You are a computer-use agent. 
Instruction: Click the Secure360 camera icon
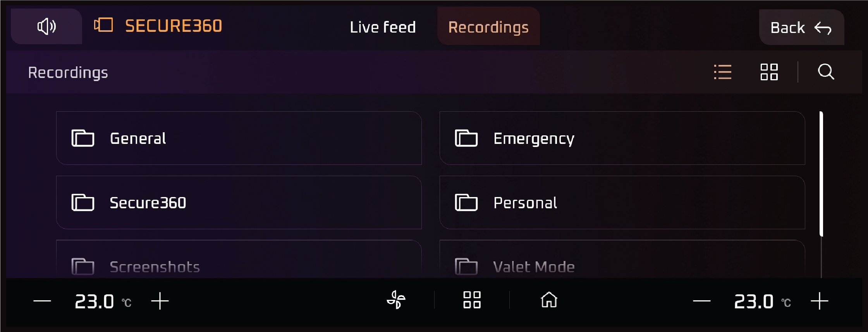(103, 26)
